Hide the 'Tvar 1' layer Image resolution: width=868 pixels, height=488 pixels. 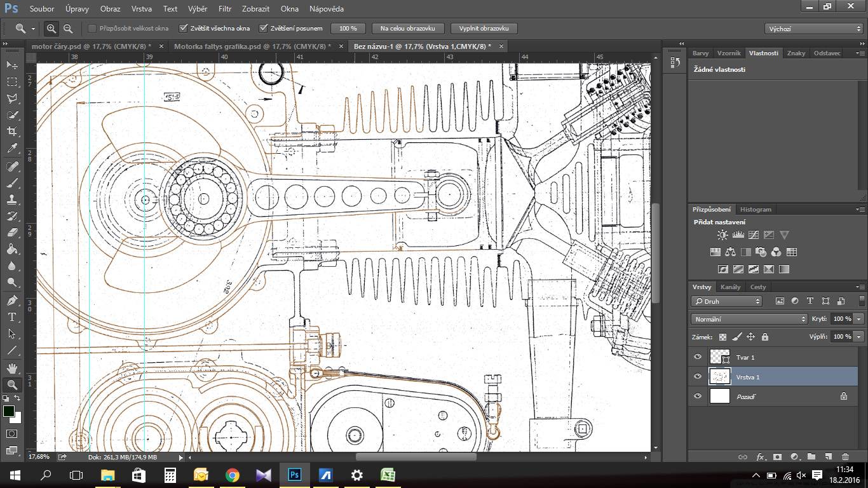point(698,357)
